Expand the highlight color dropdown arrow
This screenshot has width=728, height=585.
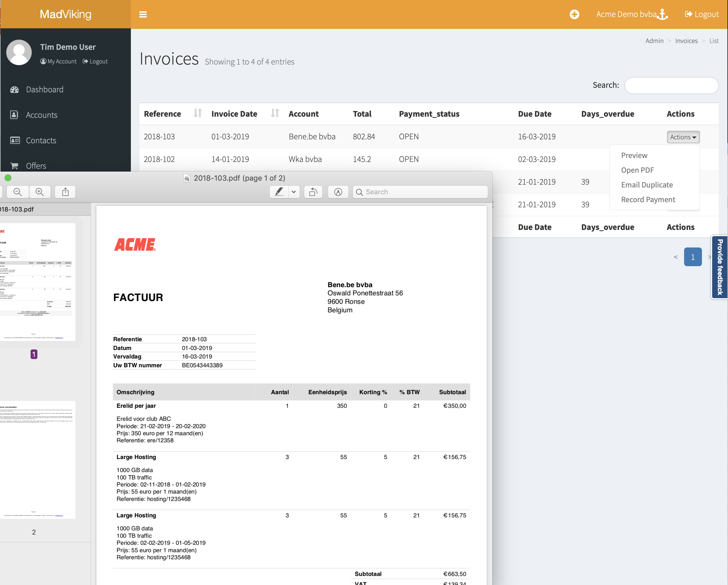click(x=294, y=192)
